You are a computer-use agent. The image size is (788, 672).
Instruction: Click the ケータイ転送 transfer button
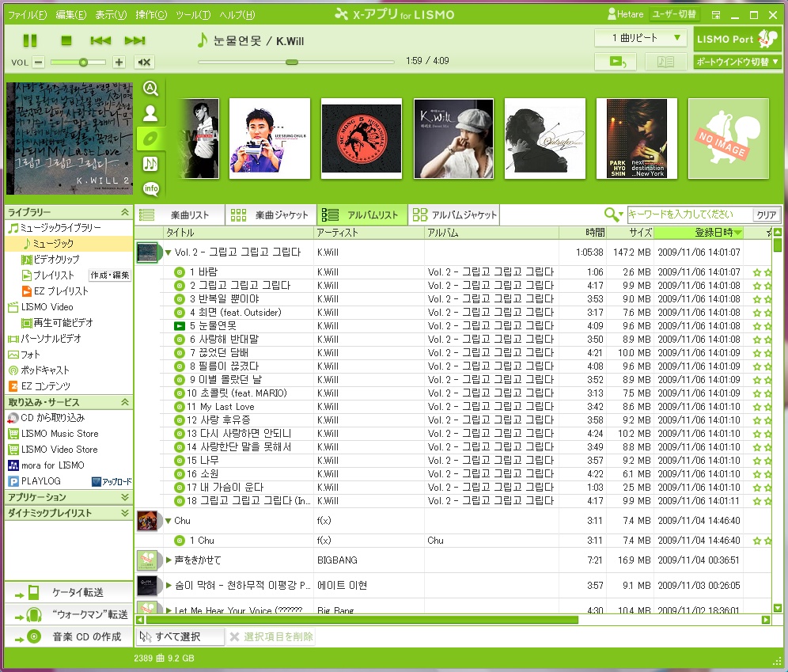[69, 592]
